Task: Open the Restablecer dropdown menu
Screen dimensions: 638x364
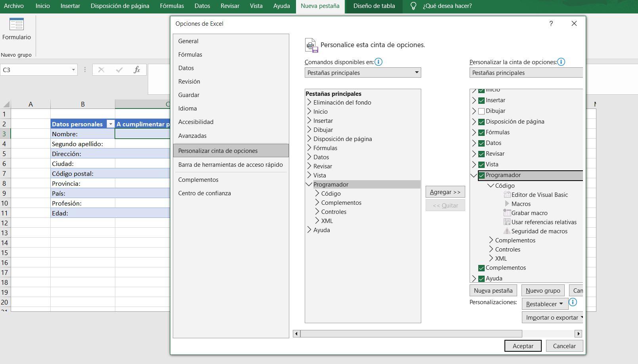Action: (x=544, y=304)
